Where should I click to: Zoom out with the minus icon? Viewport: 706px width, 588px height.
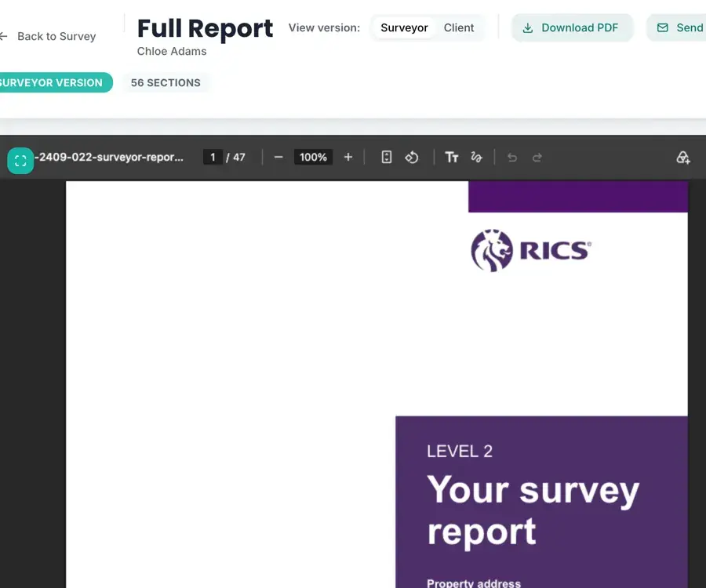click(x=278, y=157)
